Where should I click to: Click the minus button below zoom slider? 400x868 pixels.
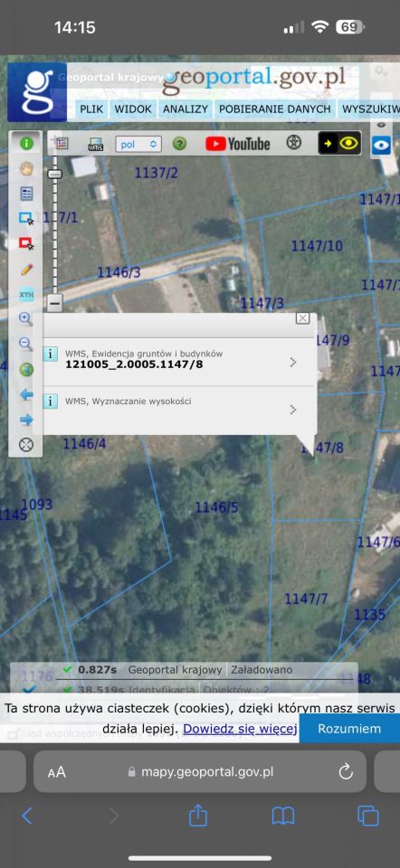click(54, 304)
